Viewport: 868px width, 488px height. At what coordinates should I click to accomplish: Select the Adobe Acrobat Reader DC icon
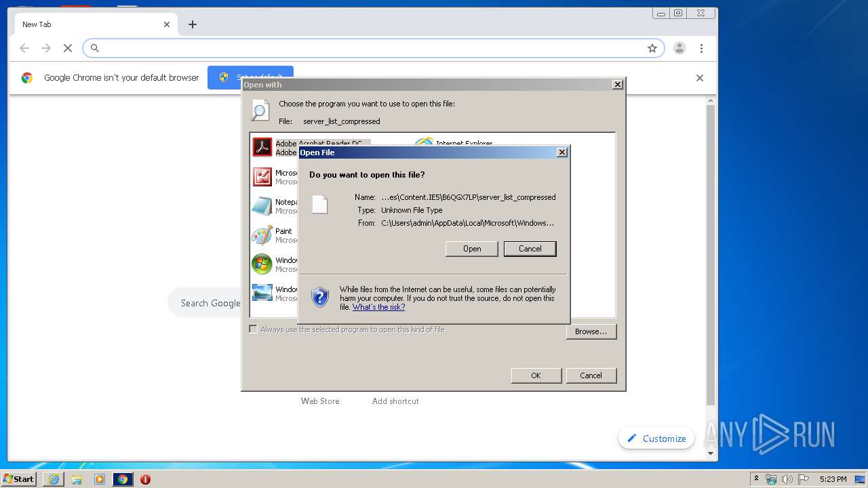click(262, 148)
